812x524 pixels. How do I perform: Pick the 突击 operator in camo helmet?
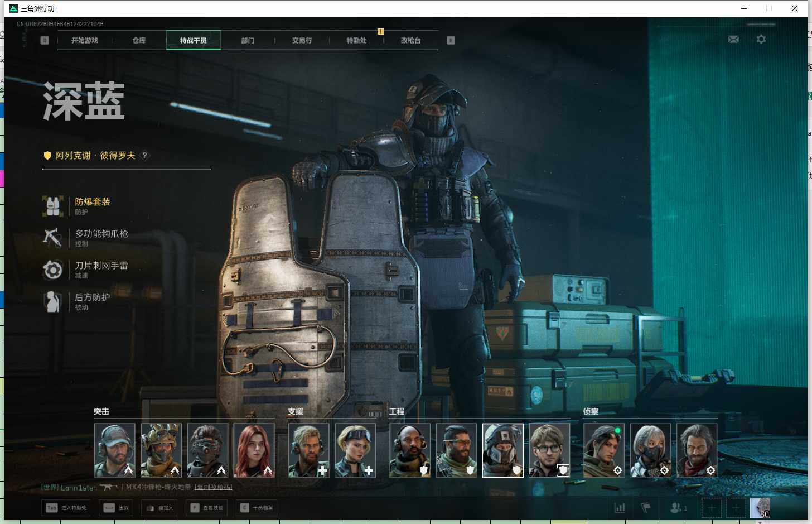[161, 450]
